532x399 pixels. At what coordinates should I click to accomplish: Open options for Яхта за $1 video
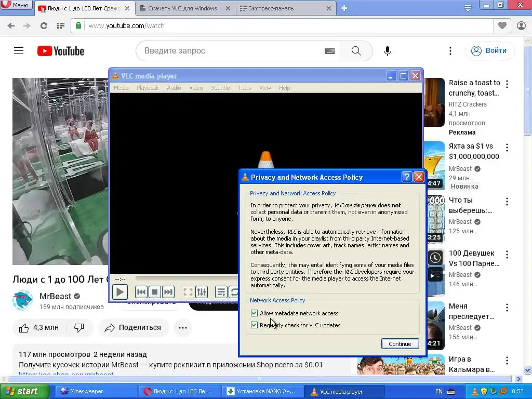(507, 147)
